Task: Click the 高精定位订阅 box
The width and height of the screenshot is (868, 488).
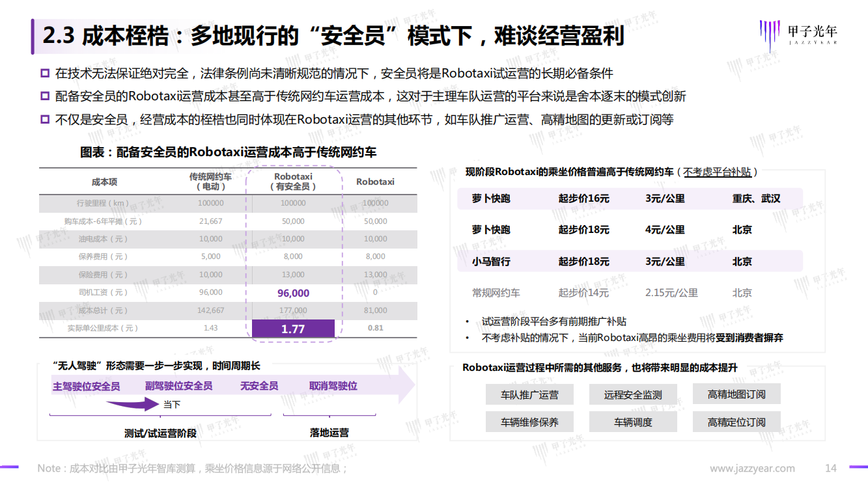Action: click(x=736, y=422)
